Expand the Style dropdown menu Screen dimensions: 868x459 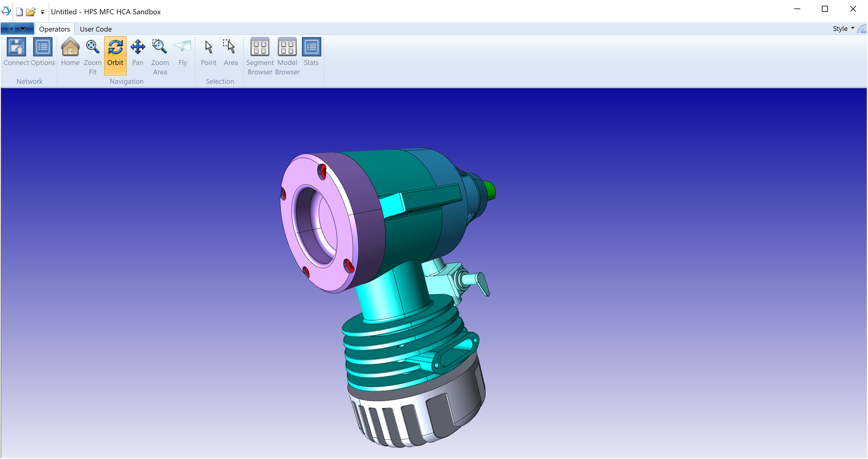(x=843, y=29)
